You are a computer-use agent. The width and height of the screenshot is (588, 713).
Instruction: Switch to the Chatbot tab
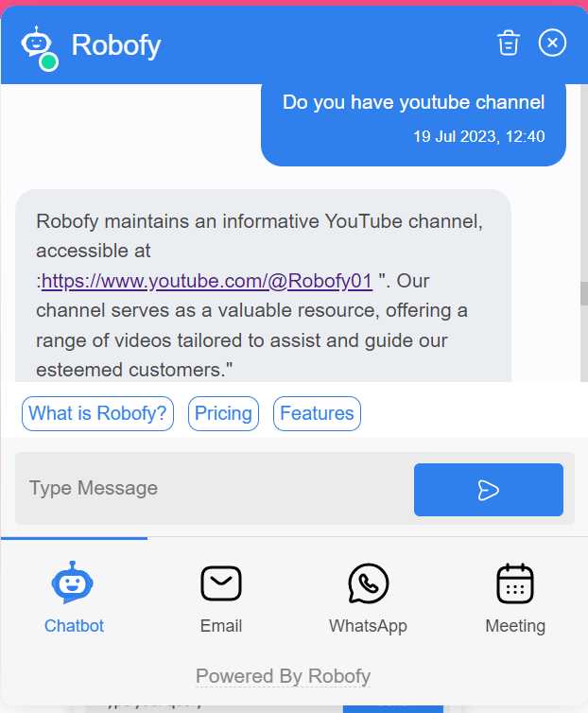(74, 598)
